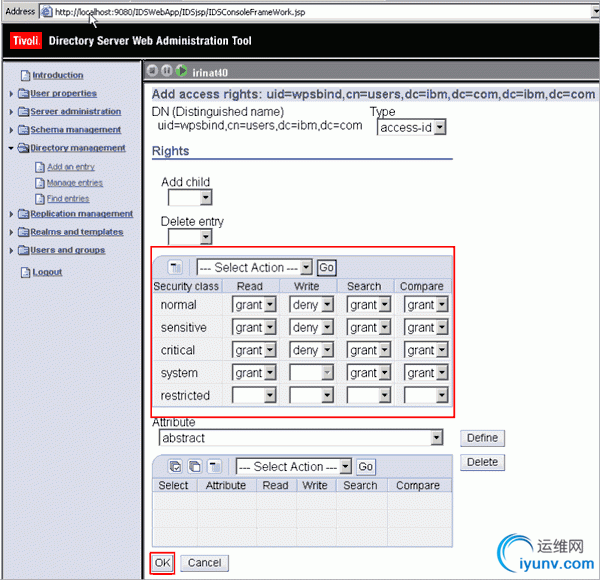Open the security class Select Action dropdown
Image resolution: width=600 pixels, height=580 pixels.
(254, 267)
